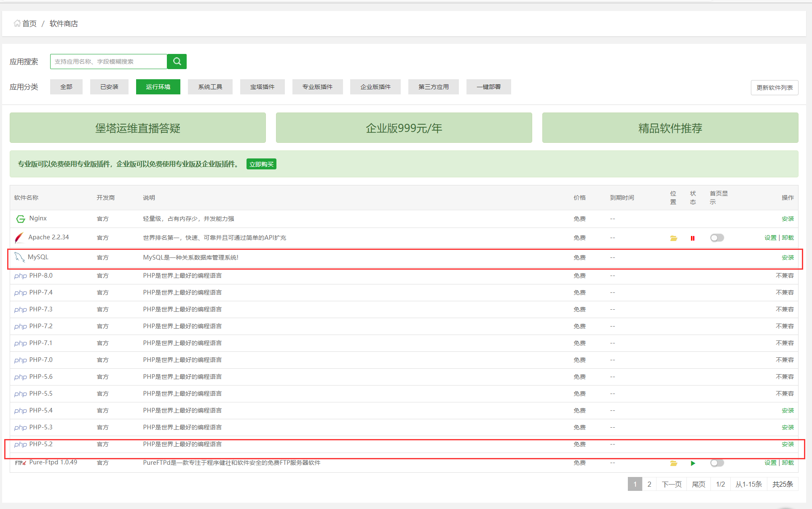Screen dimensions: 812x509
Task: Click the 到期时间 column header
Action: [x=622, y=198]
